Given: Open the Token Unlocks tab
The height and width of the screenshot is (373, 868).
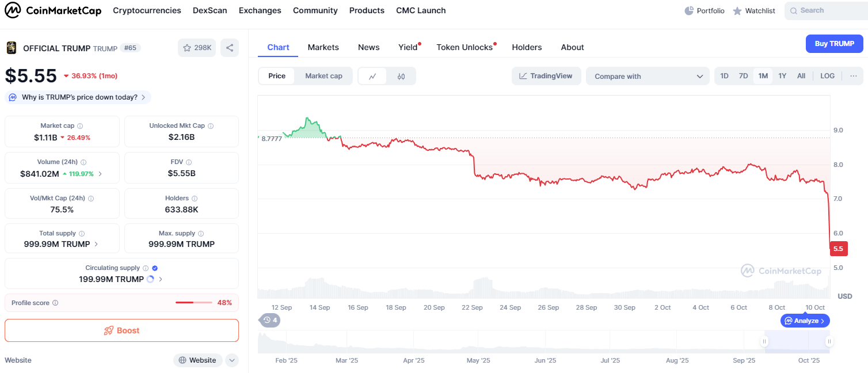Looking at the screenshot, I should tap(465, 47).
